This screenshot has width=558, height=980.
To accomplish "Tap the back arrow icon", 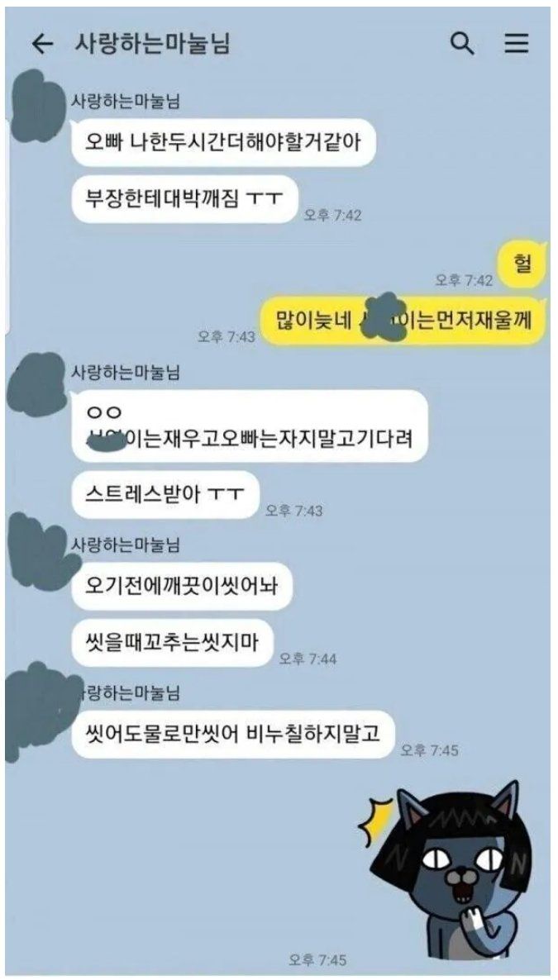I will point(42,44).
